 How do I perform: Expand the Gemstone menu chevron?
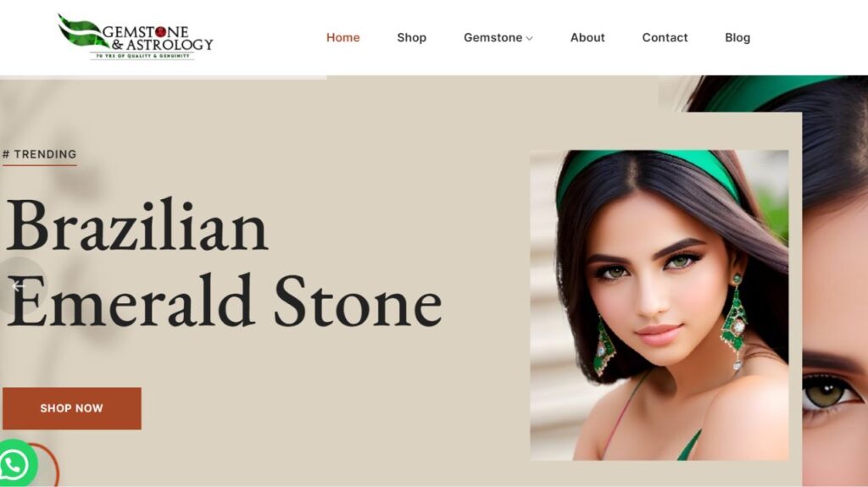pyautogui.click(x=529, y=38)
